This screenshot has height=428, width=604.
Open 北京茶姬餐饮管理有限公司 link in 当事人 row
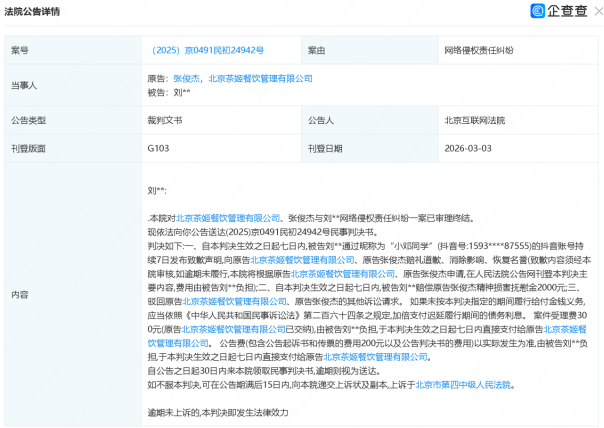pyautogui.click(x=260, y=79)
